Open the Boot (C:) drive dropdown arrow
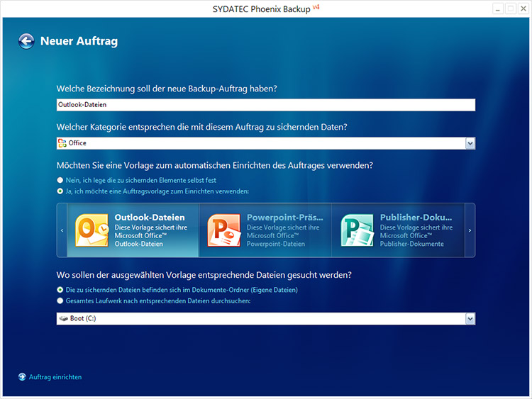Image resolution: width=532 pixels, height=399 pixels. click(x=470, y=319)
